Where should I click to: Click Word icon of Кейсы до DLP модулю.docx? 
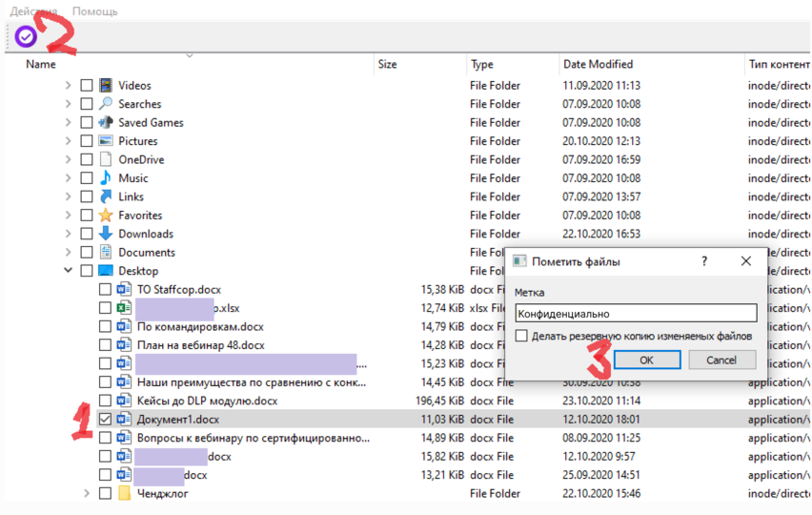click(x=124, y=401)
